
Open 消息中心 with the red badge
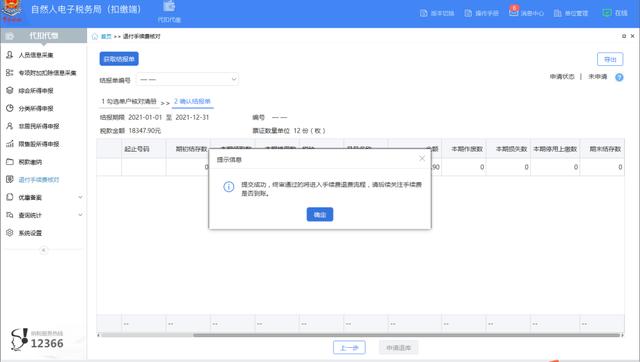(526, 12)
